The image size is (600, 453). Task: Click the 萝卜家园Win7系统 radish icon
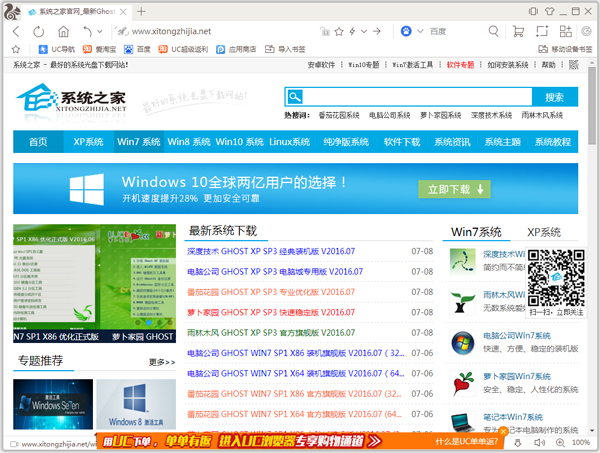click(463, 383)
